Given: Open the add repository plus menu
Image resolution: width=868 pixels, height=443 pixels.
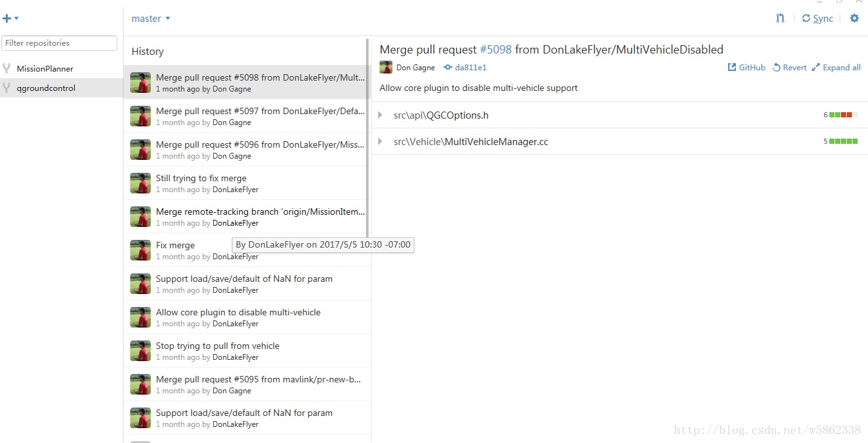Looking at the screenshot, I should (x=10, y=19).
